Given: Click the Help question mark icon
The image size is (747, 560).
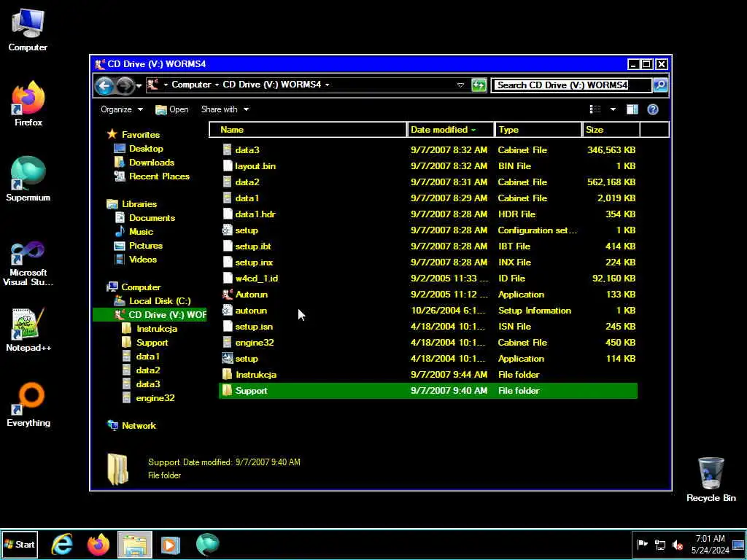Looking at the screenshot, I should point(653,109).
